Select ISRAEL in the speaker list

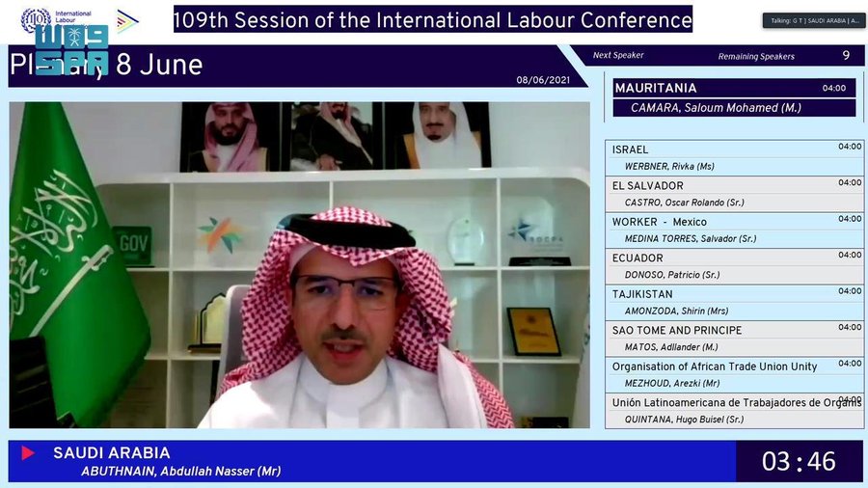[x=630, y=149]
